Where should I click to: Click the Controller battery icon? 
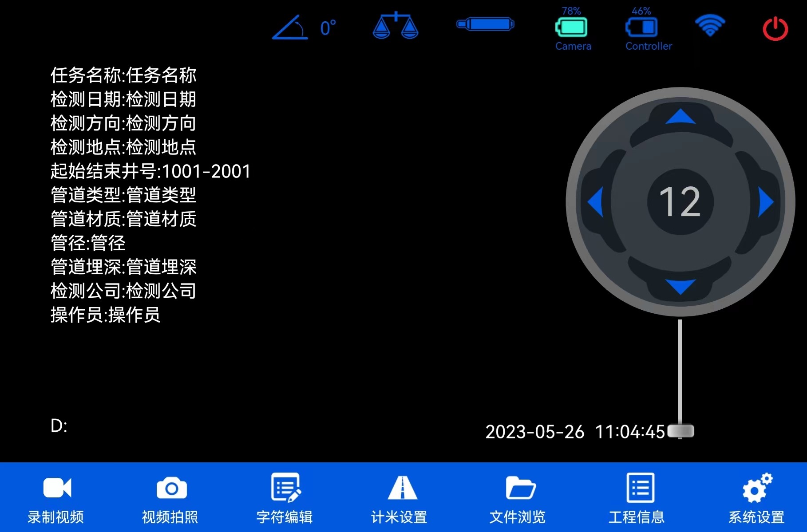[x=641, y=27]
